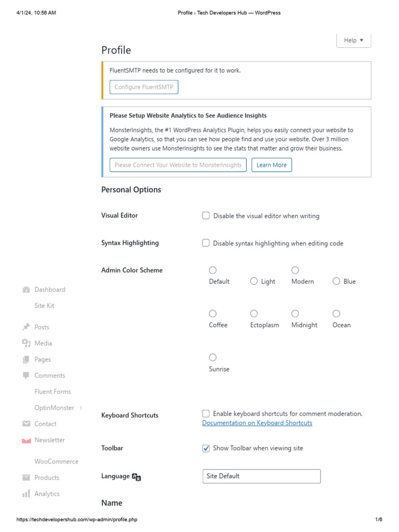This screenshot has height=532, width=399.
Task: Open the Media library icon
Action: point(26,343)
